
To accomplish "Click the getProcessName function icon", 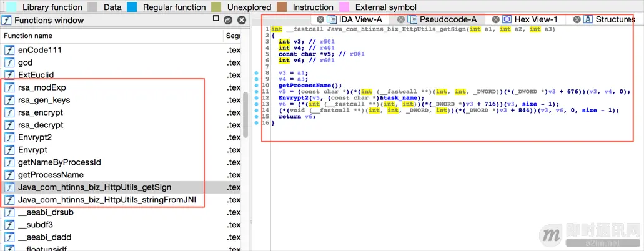I will pyautogui.click(x=10, y=175).
